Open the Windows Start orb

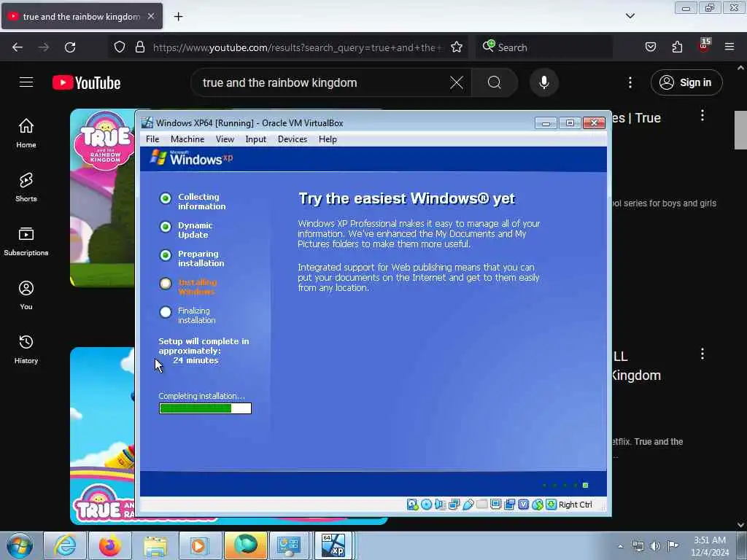20,545
